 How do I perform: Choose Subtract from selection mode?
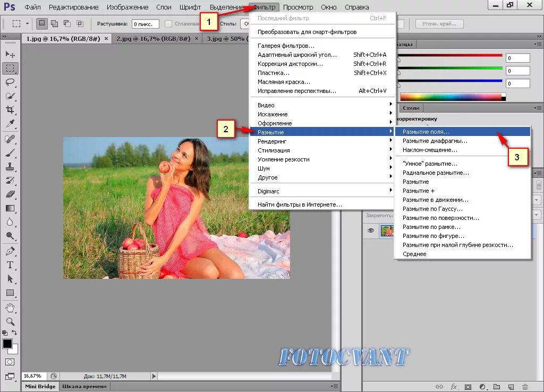(x=67, y=23)
